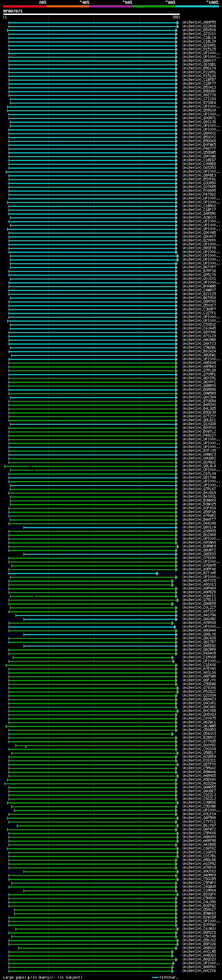Select hit label UniRef100_O74306
Screen dimensions: 222x980
point(199,688)
